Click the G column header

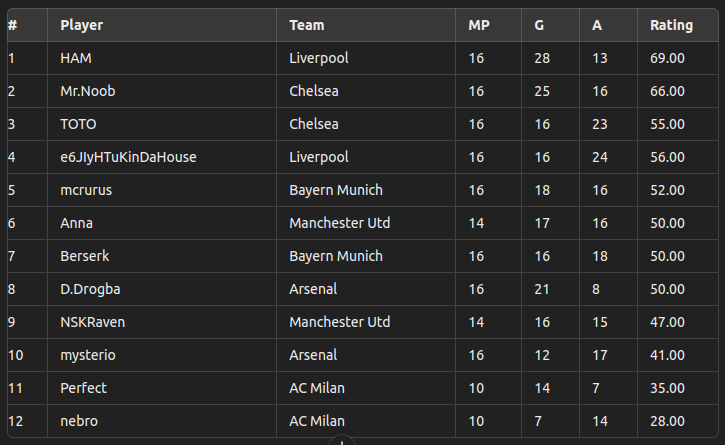click(x=550, y=25)
